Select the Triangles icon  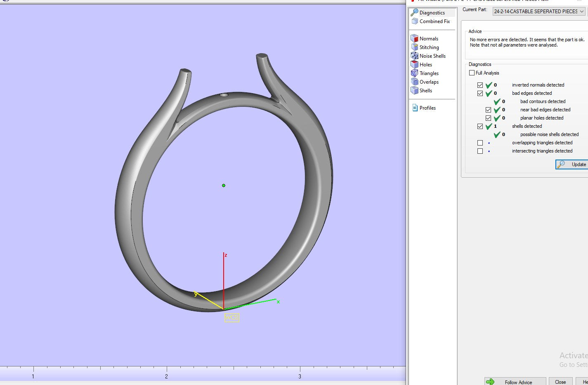[415, 73]
